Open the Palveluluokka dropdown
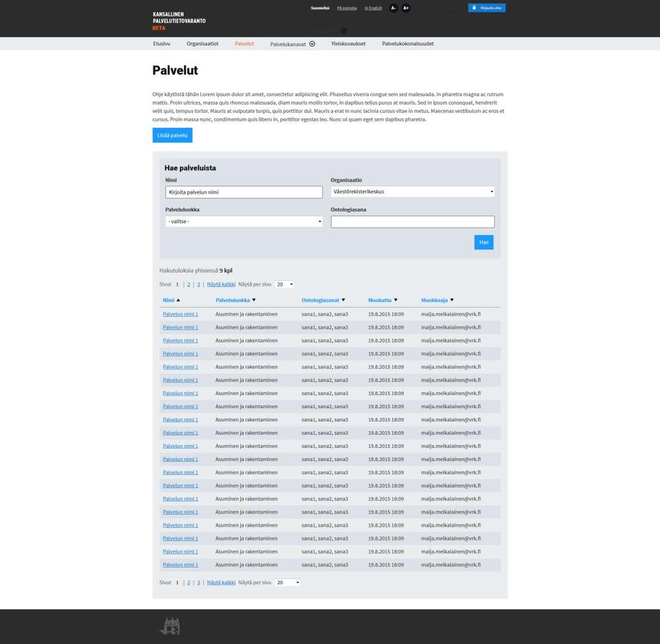This screenshot has height=644, width=660. tap(244, 221)
